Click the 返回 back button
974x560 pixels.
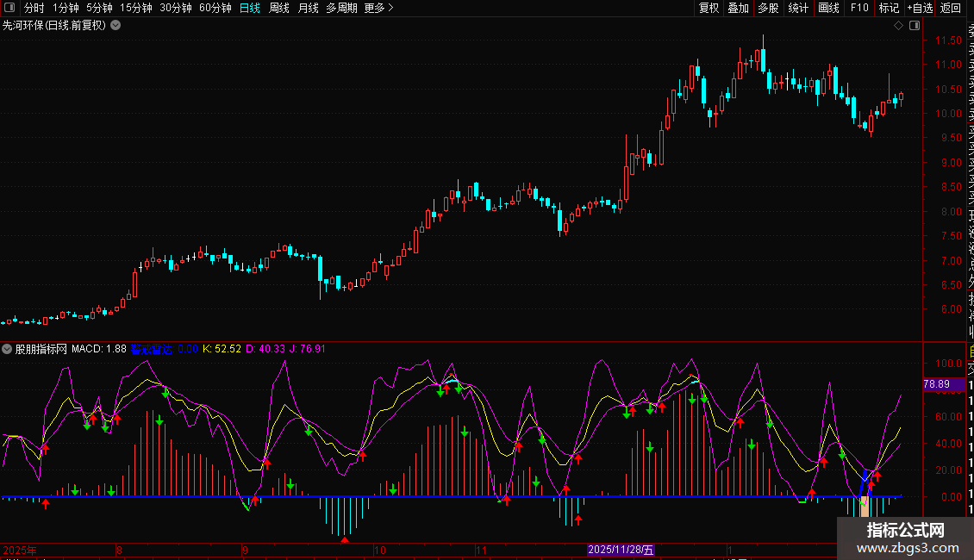(x=950, y=8)
